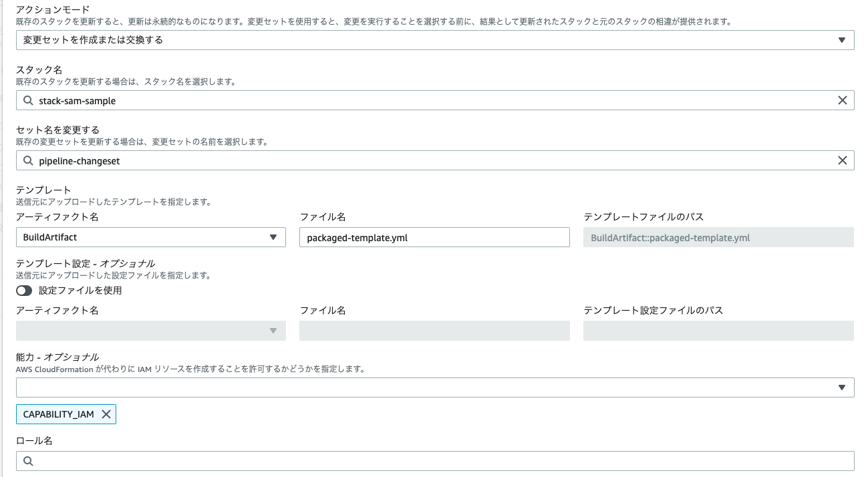This screenshot has width=868, height=477.
Task: Remove the CAPABILITY_IAM capability via its X icon
Action: (x=106, y=414)
